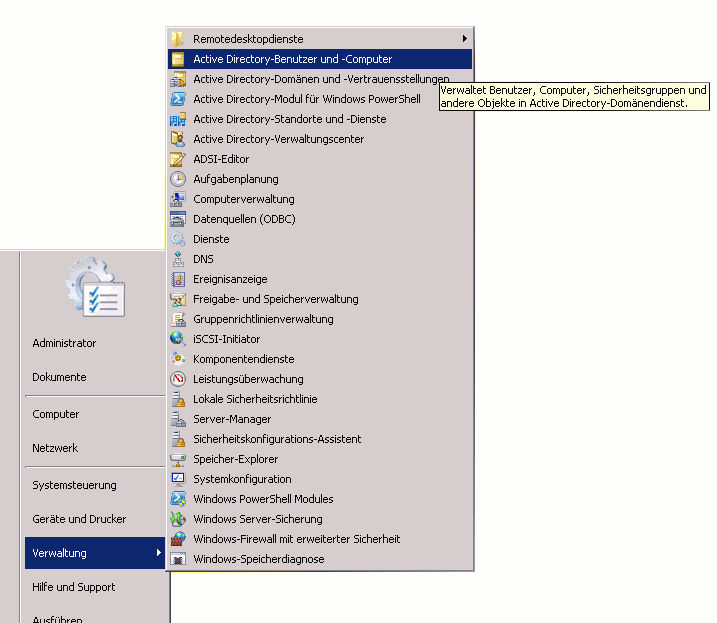Screen dimensions: 717x623
Task: Click the Aufgabenplanung clock icon
Action: [x=178, y=179]
